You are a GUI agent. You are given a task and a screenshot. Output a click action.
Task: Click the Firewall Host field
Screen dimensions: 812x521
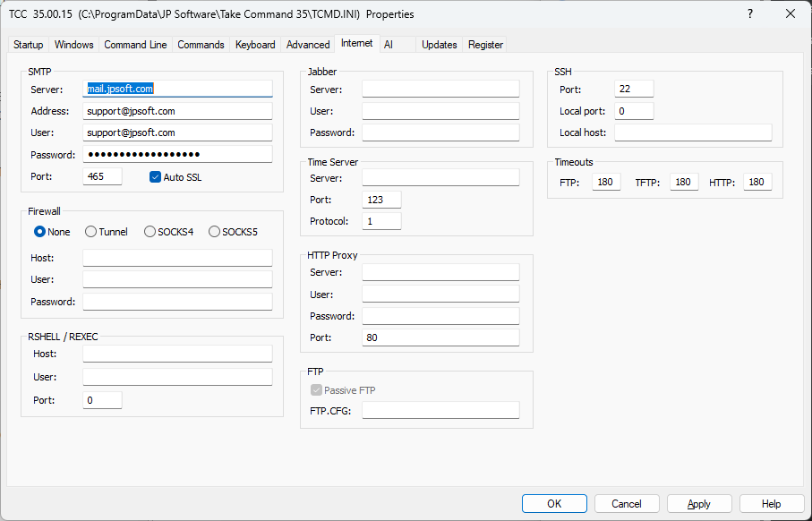coord(177,258)
